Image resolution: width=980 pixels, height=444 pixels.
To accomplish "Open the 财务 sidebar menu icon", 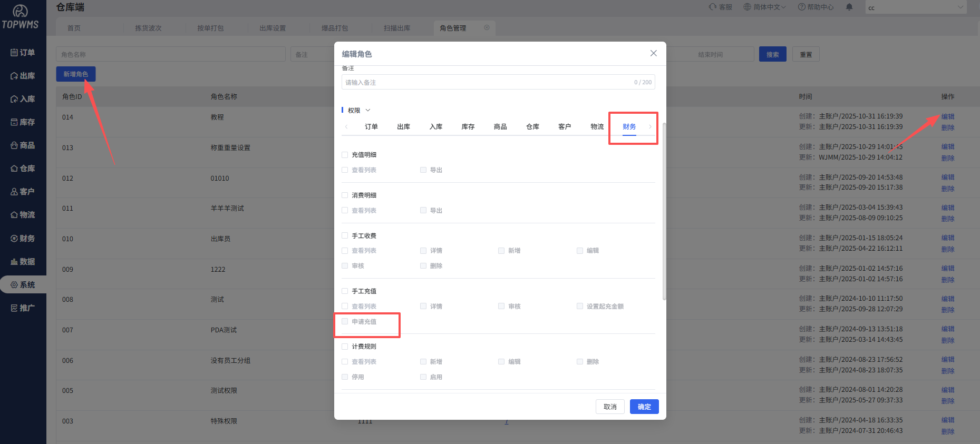I will pyautogui.click(x=14, y=239).
